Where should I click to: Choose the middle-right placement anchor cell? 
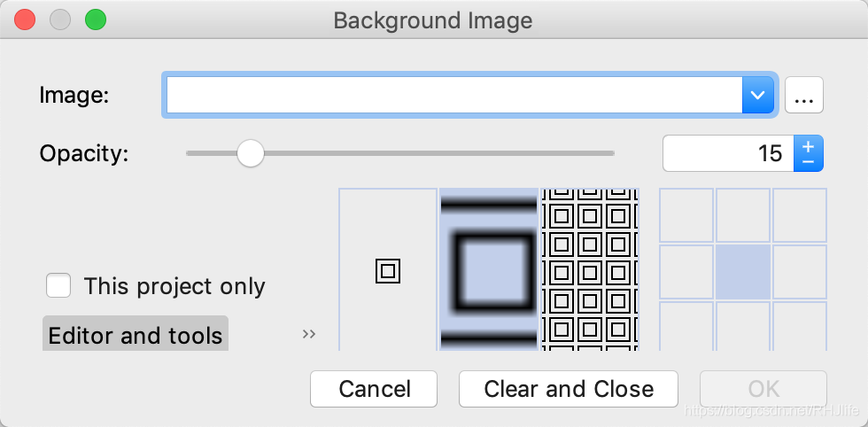coord(799,271)
